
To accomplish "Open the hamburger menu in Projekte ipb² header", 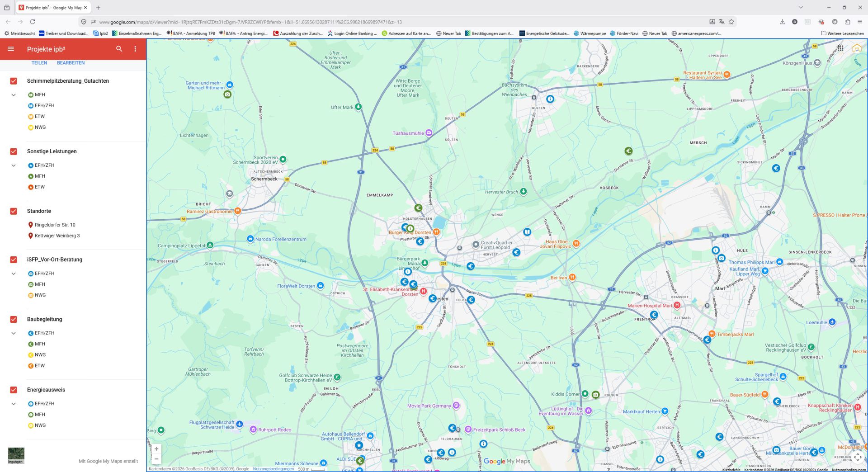I will (x=11, y=49).
